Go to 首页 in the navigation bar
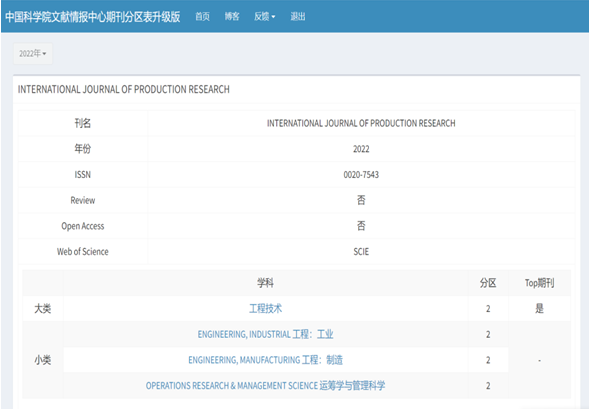The image size is (589, 412). pyautogui.click(x=202, y=17)
